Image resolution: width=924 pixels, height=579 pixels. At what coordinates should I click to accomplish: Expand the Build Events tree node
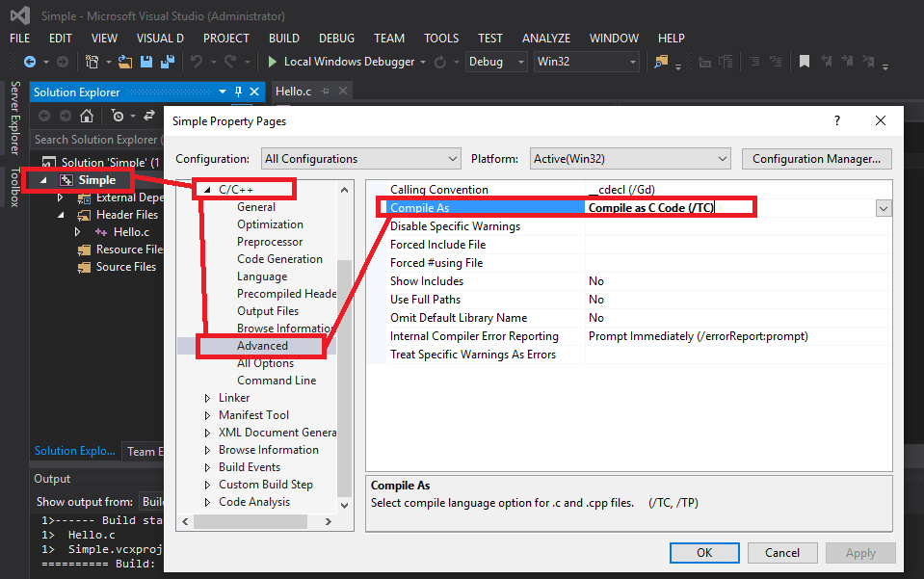pyautogui.click(x=207, y=467)
